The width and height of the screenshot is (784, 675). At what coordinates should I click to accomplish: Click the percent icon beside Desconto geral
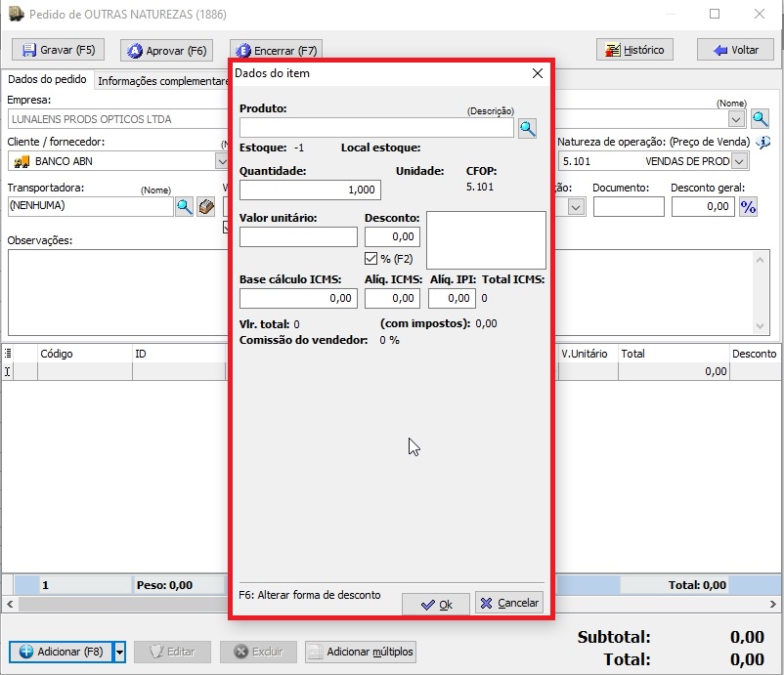tap(748, 206)
